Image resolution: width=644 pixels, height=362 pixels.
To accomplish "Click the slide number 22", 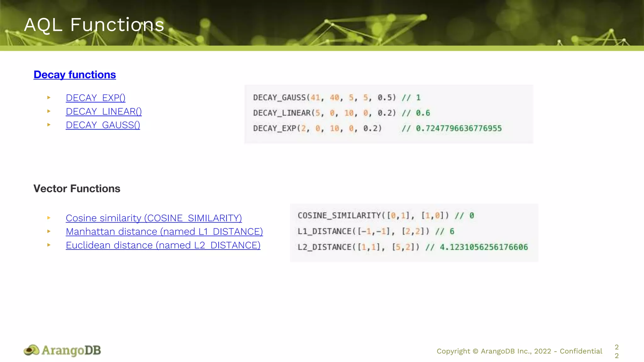I will coord(617,351).
